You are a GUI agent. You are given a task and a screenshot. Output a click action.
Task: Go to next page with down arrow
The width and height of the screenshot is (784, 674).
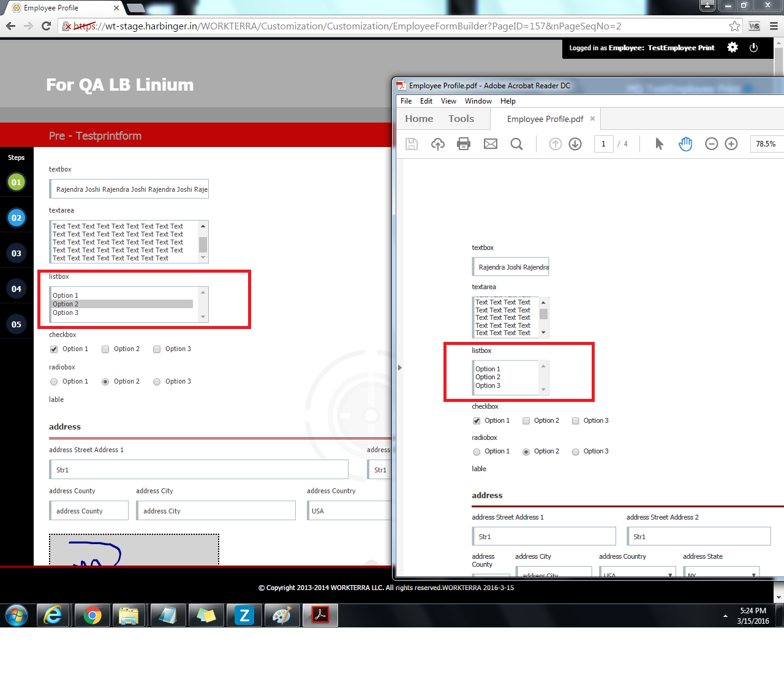click(575, 144)
